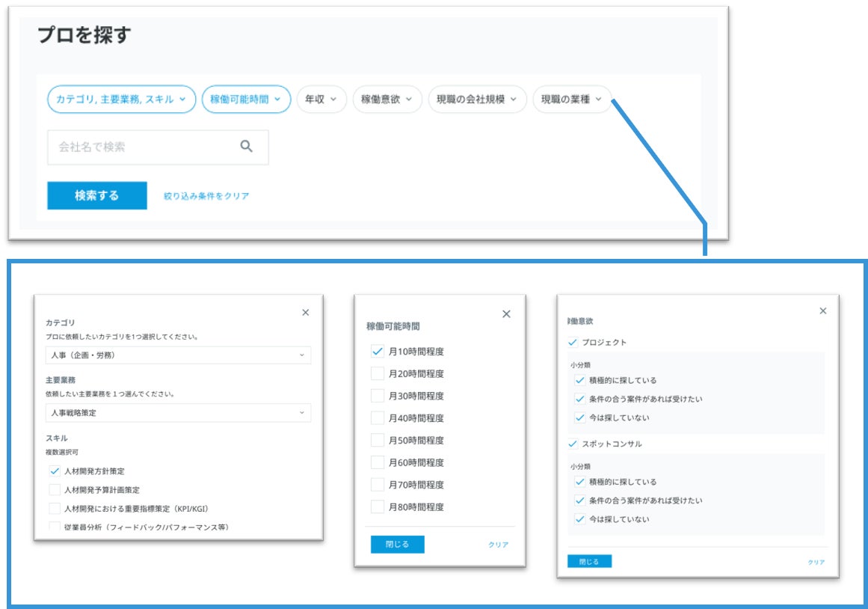Close the 稼働可能時間 panel with X
This screenshot has width=868, height=609.
506,314
